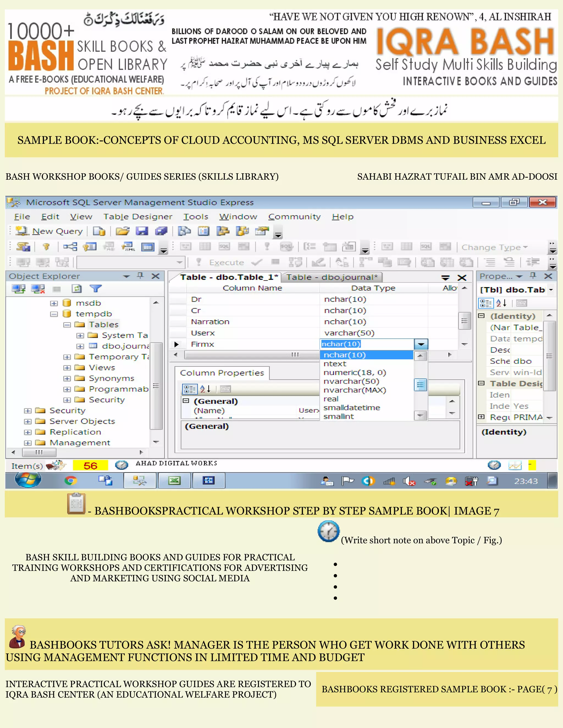The width and height of the screenshot is (563, 728).
Task: Click Categorized icon in Column Properties
Action: 189,389
